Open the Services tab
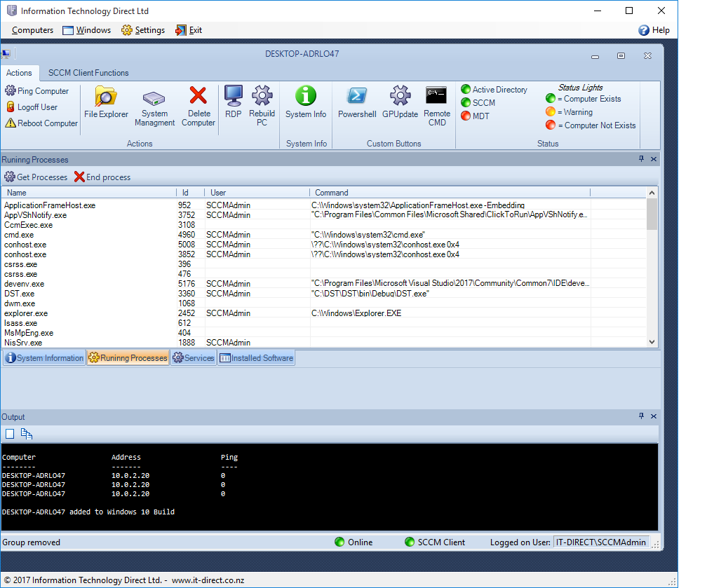This screenshot has width=707, height=588. [194, 358]
